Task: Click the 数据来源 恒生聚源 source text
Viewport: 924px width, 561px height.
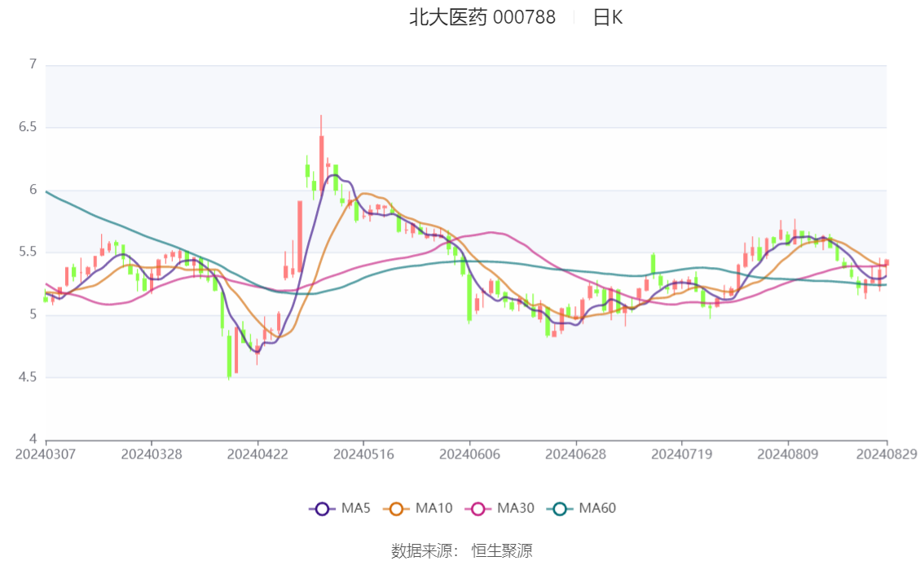Action: [x=462, y=551]
